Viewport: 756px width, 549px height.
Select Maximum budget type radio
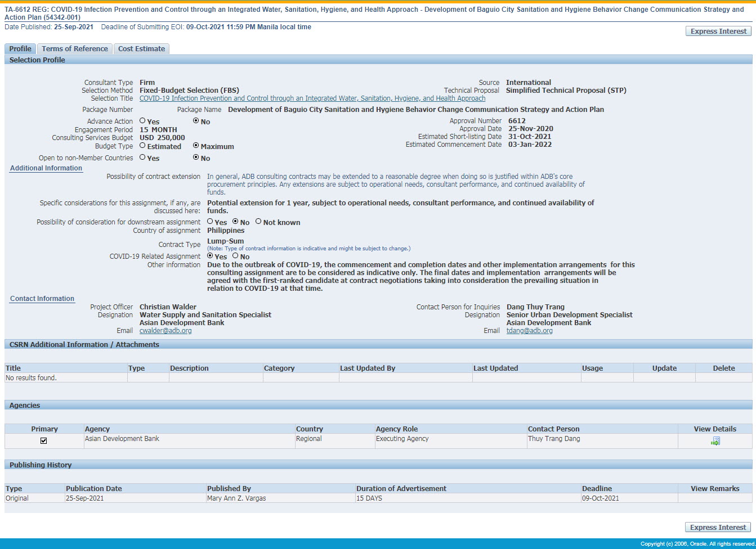(196, 146)
